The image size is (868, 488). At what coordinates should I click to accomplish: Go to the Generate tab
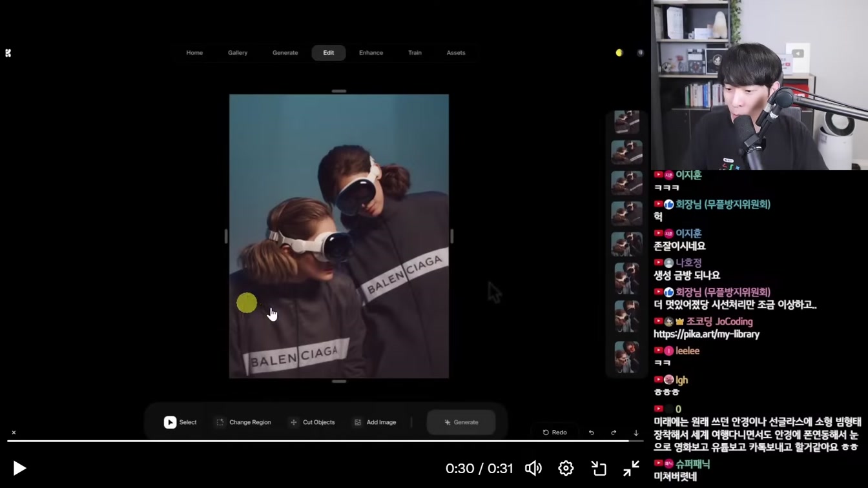285,53
